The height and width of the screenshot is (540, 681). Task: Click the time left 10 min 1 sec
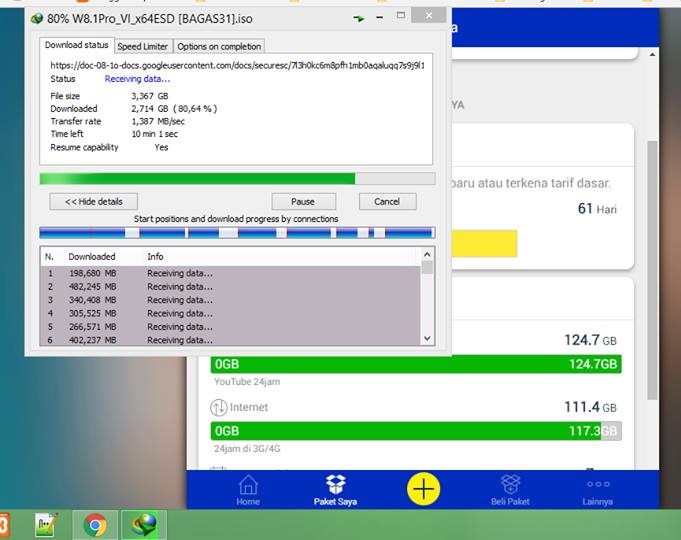pyautogui.click(x=155, y=134)
